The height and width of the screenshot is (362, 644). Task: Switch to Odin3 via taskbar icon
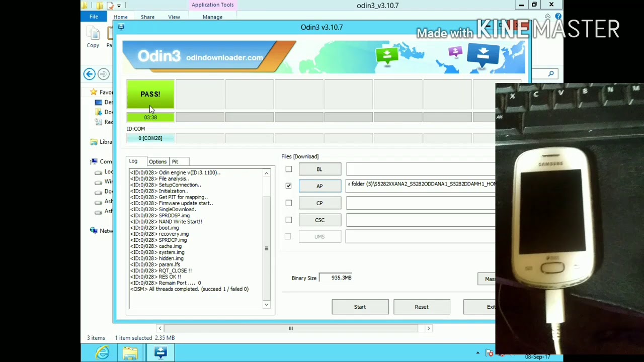[161, 352]
